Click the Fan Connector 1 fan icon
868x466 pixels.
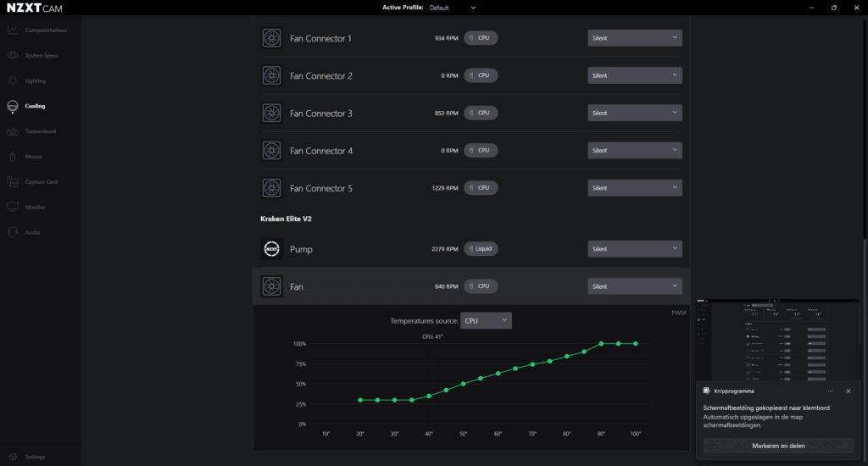pyautogui.click(x=271, y=38)
